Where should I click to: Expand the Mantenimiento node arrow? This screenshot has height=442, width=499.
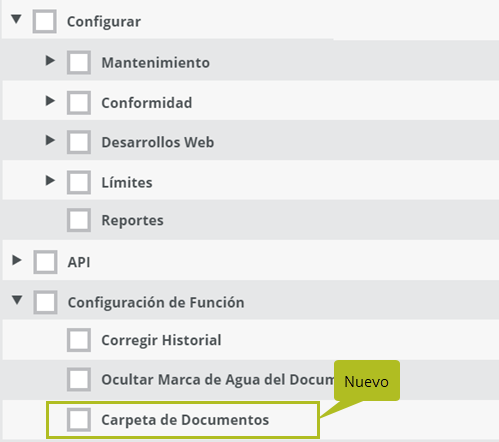[x=50, y=60]
